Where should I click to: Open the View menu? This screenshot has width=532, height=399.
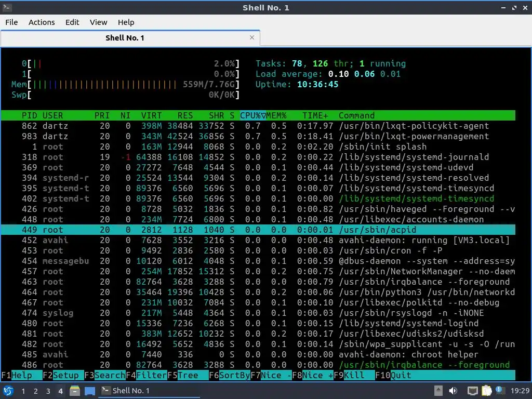point(98,22)
